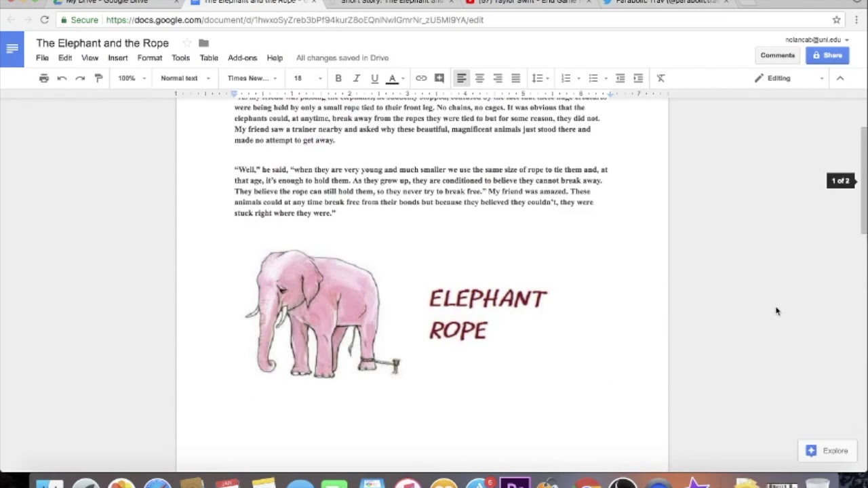
Task: Open the 100% zoom dropdown
Action: point(132,78)
